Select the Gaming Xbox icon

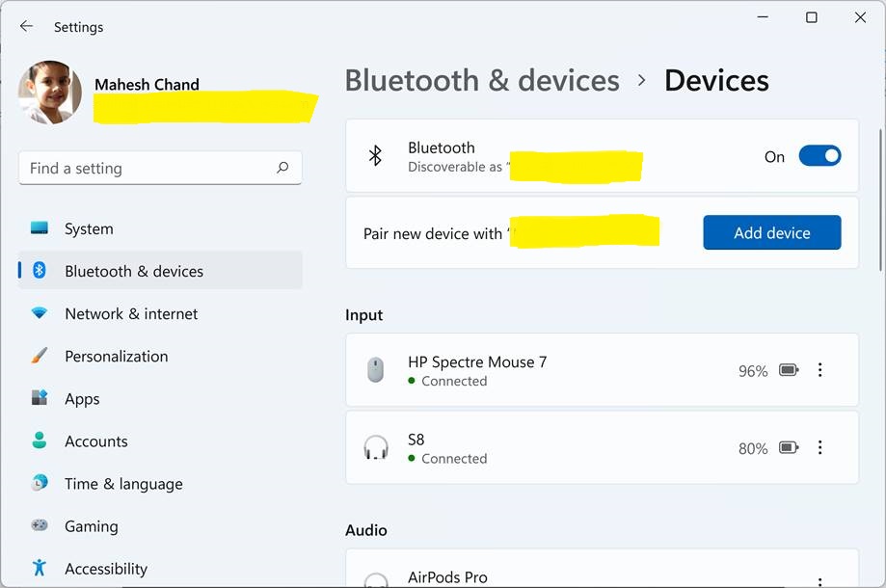(x=39, y=526)
